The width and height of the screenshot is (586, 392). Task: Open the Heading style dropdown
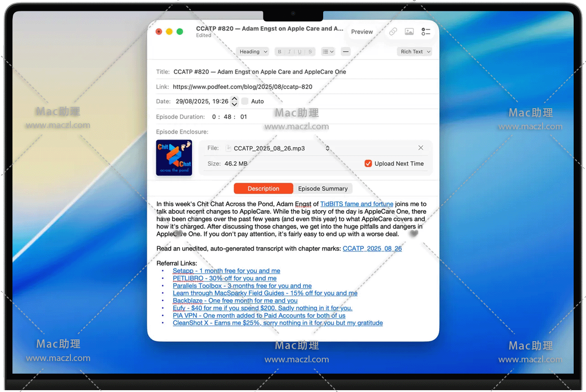(253, 52)
